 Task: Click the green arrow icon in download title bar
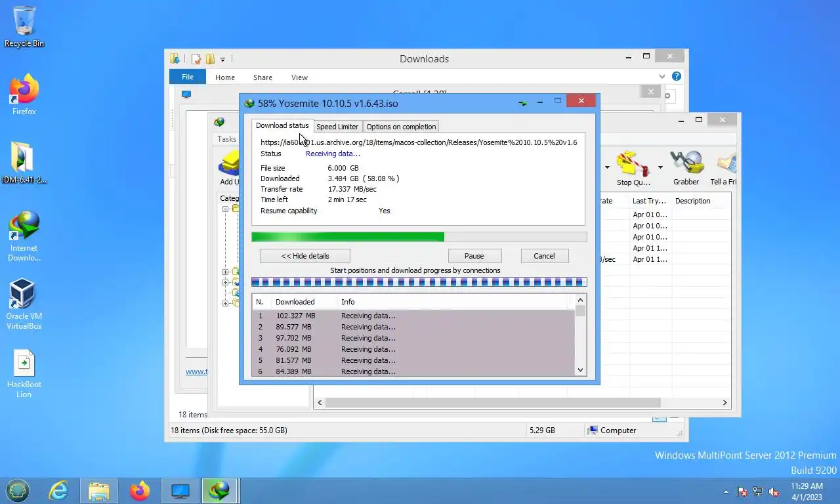(x=522, y=103)
